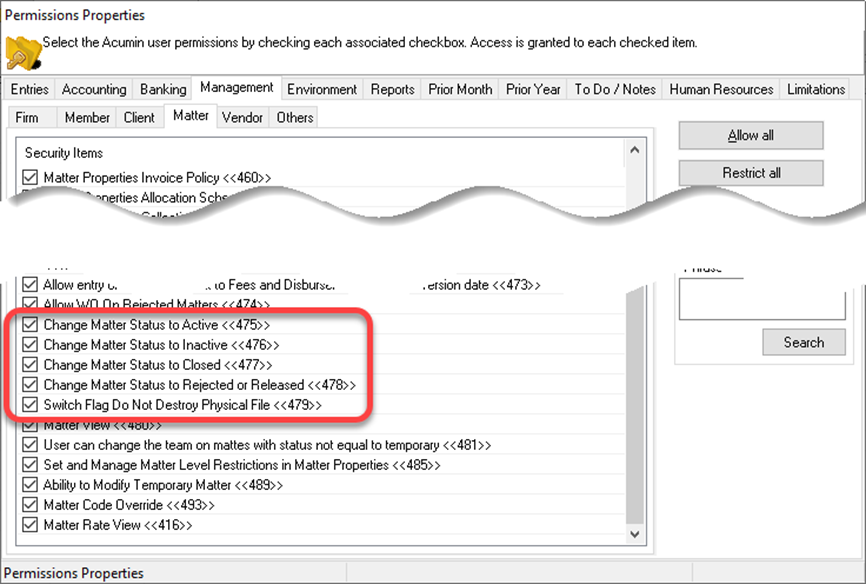This screenshot has width=866, height=584.
Task: Switch to the Client sub-tab
Action: tap(139, 117)
